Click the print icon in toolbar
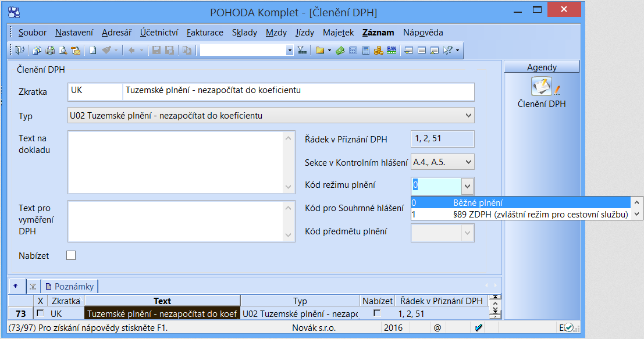Viewport: 644px width, 339px height. point(50,51)
